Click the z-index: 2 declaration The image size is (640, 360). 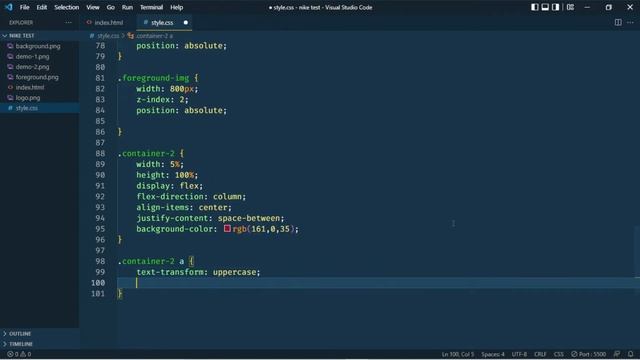pyautogui.click(x=162, y=99)
